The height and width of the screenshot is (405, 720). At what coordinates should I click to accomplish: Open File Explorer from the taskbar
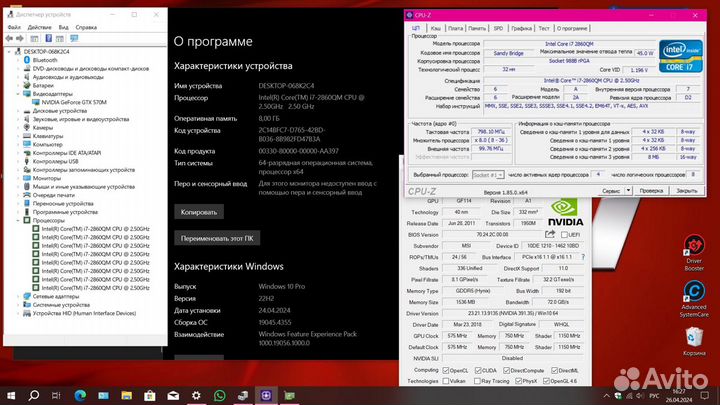(126, 395)
